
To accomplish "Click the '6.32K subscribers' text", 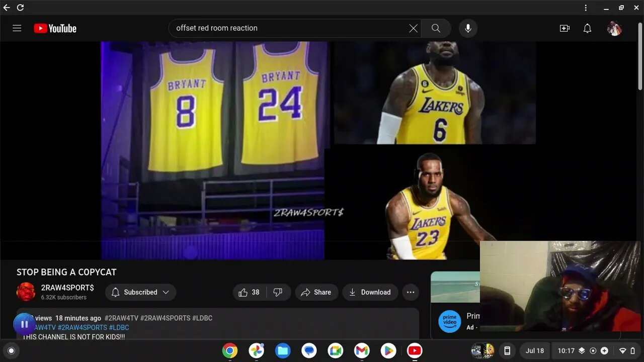I will [x=64, y=297].
